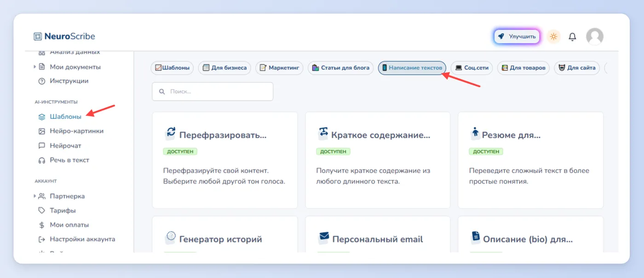Click the Для товаров chip icon
The width and height of the screenshot is (644, 278).
coord(505,68)
